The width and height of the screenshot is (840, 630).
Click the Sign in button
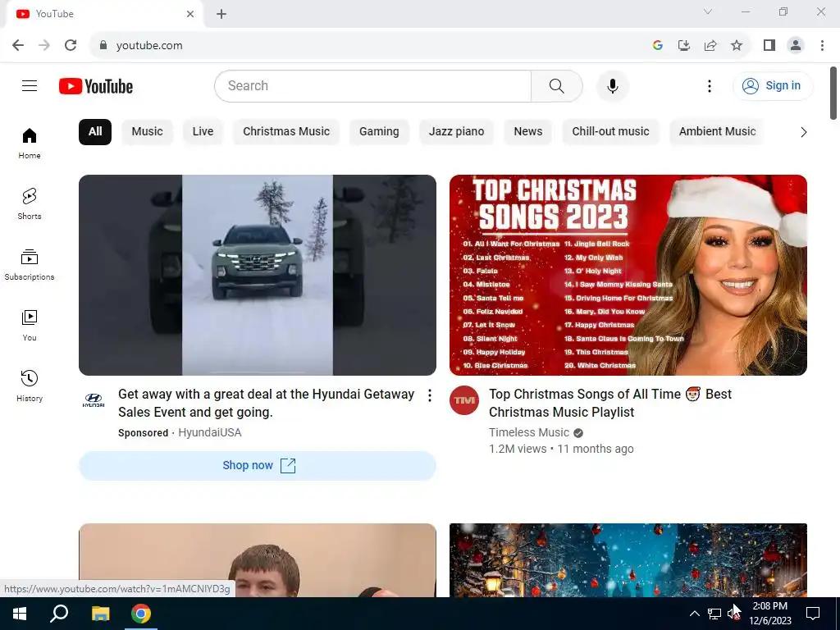tap(773, 85)
